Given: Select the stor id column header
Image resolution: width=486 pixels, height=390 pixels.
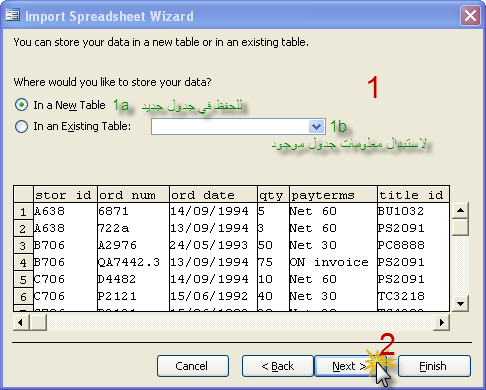Looking at the screenshot, I should [65, 194].
